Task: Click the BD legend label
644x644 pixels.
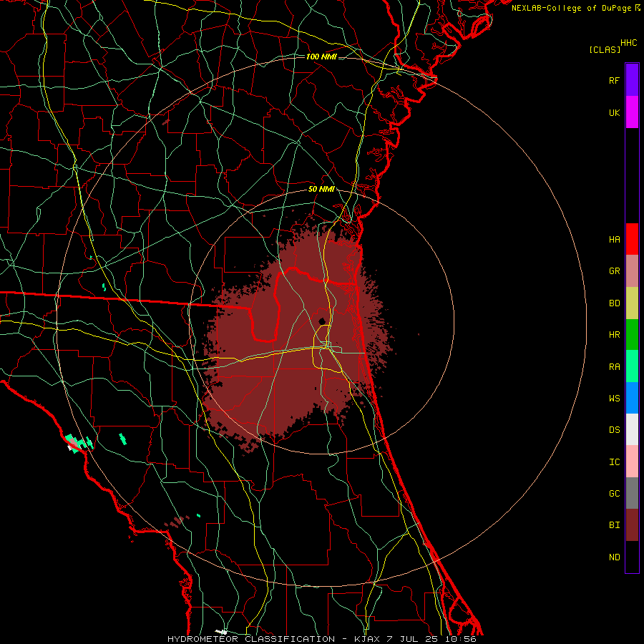Action: point(614,303)
